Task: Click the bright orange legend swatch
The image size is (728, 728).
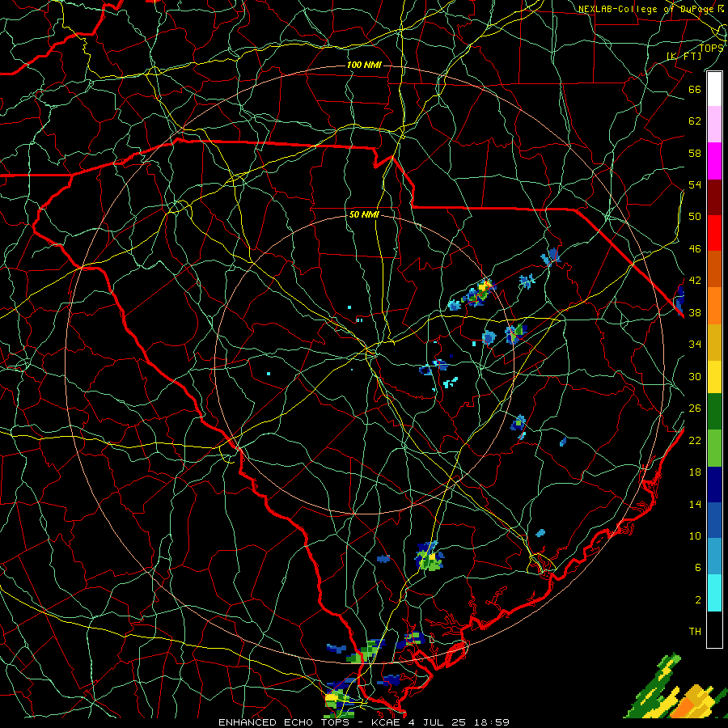Action: pos(714,306)
